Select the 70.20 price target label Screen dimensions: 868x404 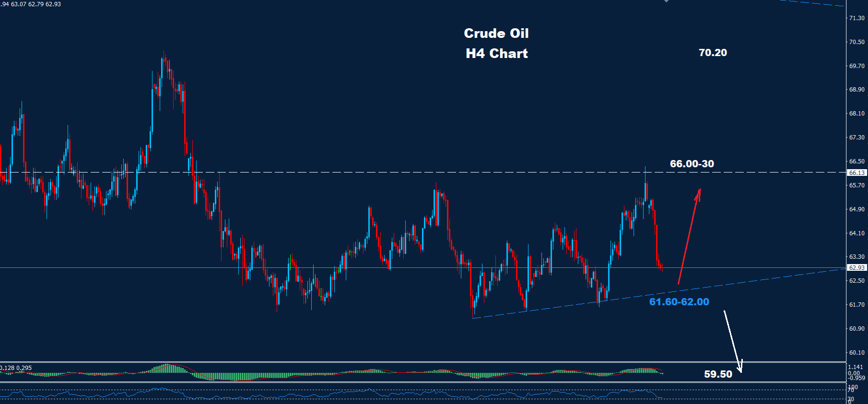713,53
